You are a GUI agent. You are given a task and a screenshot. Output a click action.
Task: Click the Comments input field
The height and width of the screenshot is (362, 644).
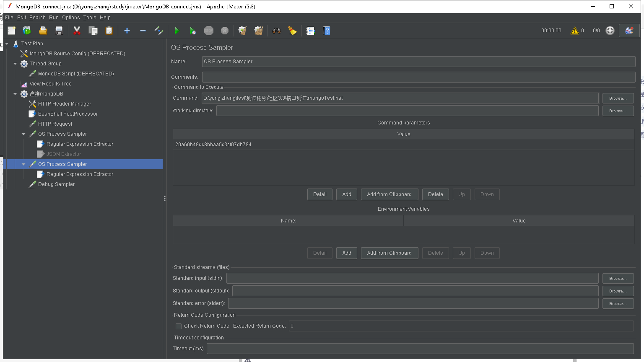click(x=418, y=77)
